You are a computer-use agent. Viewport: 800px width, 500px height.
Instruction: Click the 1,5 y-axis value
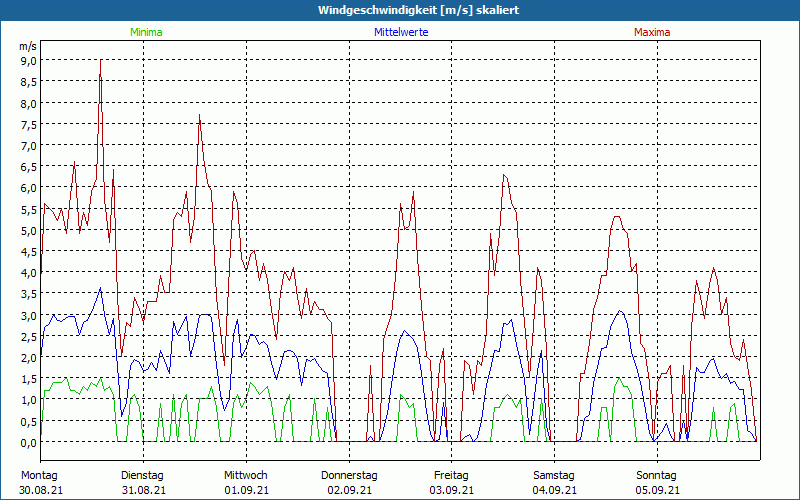tap(29, 379)
